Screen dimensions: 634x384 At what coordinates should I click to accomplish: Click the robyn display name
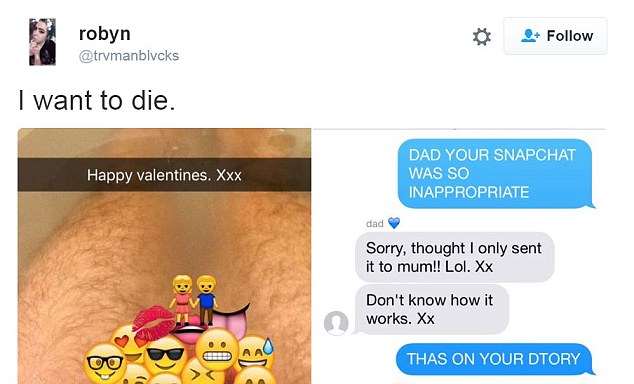point(105,34)
